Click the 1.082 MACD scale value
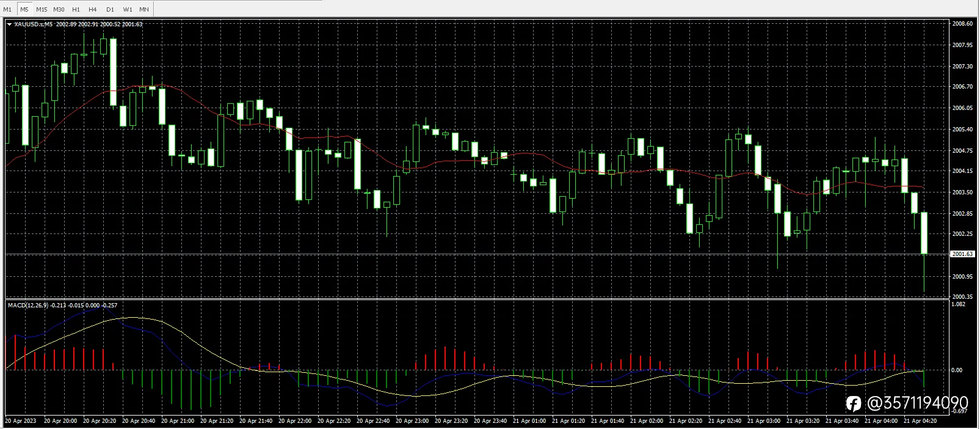The height and width of the screenshot is (429, 980). (x=959, y=304)
